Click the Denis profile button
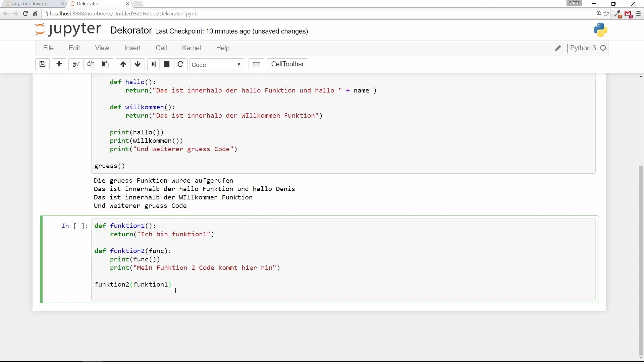Viewport: 644px width, 362px height. [x=574, y=3]
